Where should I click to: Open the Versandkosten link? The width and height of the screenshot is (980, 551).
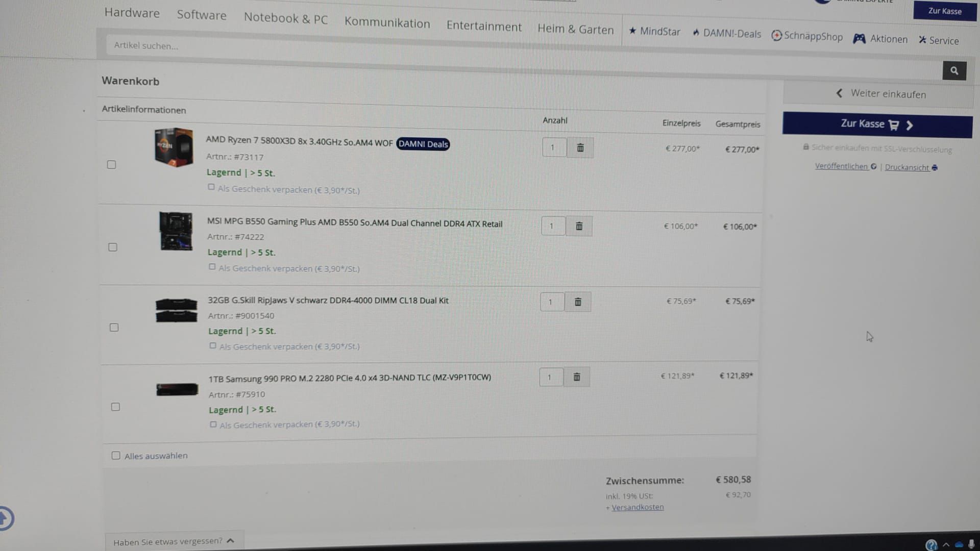638,507
